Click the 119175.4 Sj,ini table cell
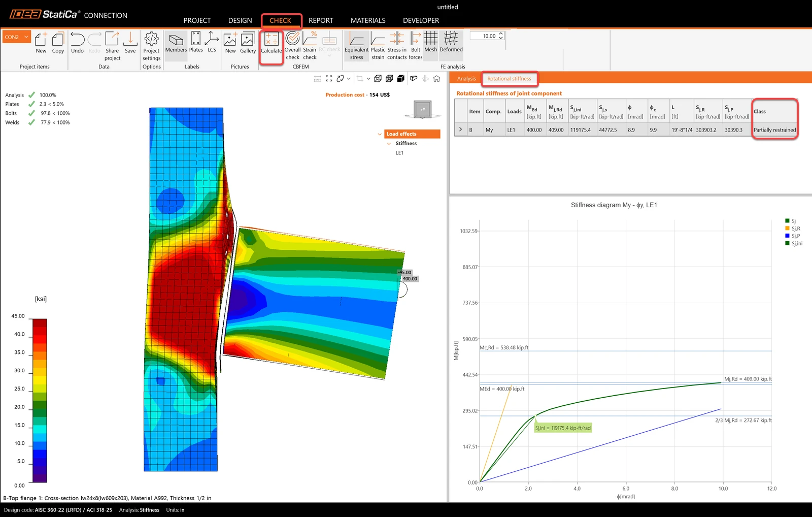Screen dimensions: 812x517 [582, 130]
